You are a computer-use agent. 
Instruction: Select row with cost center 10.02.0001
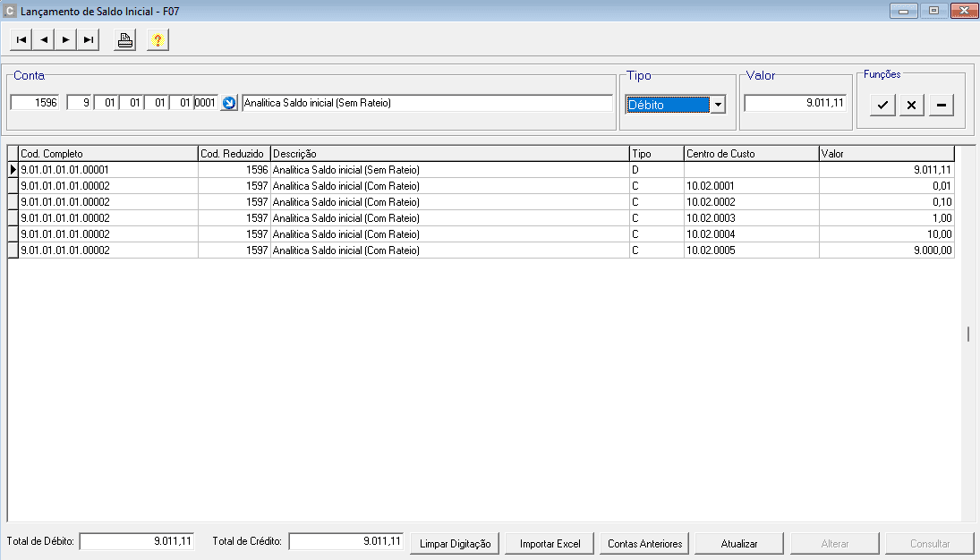(x=481, y=186)
